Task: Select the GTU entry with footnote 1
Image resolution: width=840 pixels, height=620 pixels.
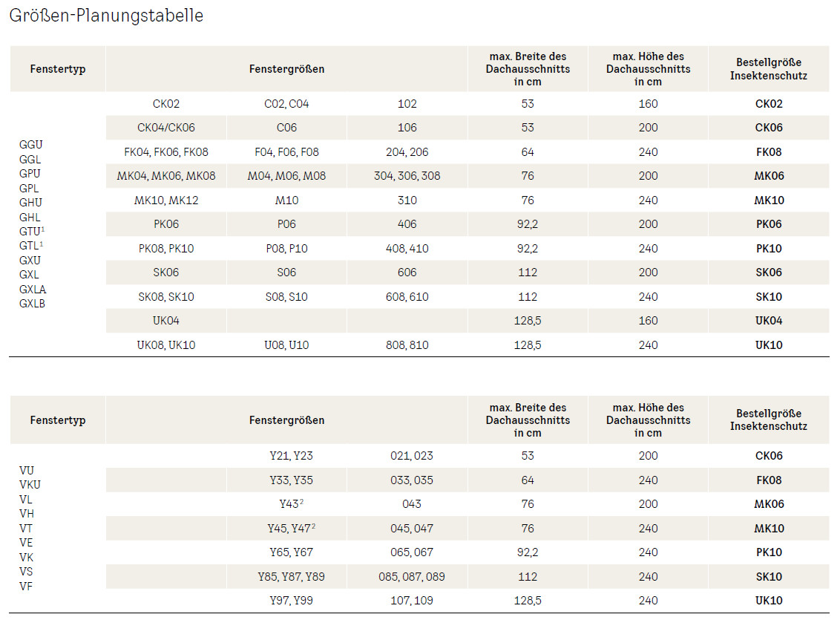Action: pyautogui.click(x=31, y=231)
